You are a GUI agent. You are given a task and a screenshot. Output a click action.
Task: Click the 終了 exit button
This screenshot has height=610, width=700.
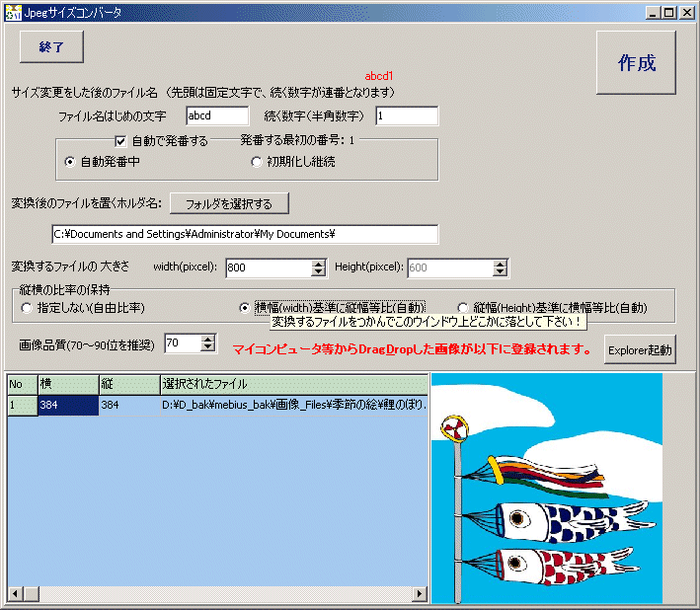51,46
